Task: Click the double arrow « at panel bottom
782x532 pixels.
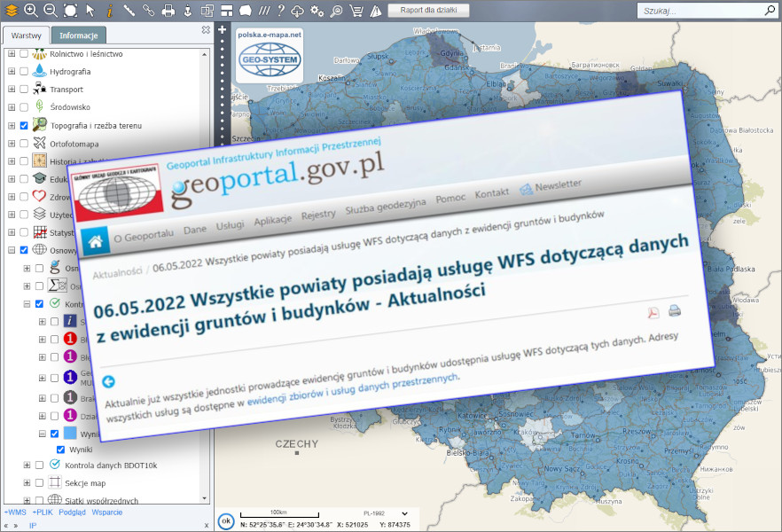Action: point(6,526)
